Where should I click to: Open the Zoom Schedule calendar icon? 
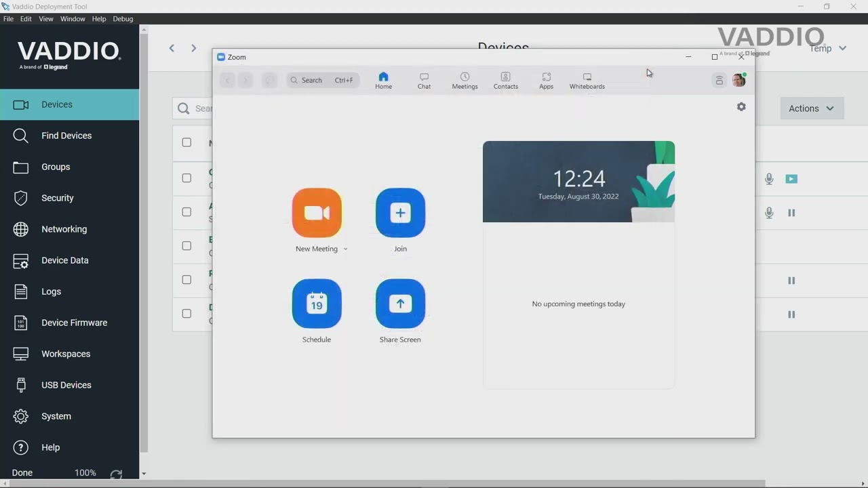click(x=317, y=304)
